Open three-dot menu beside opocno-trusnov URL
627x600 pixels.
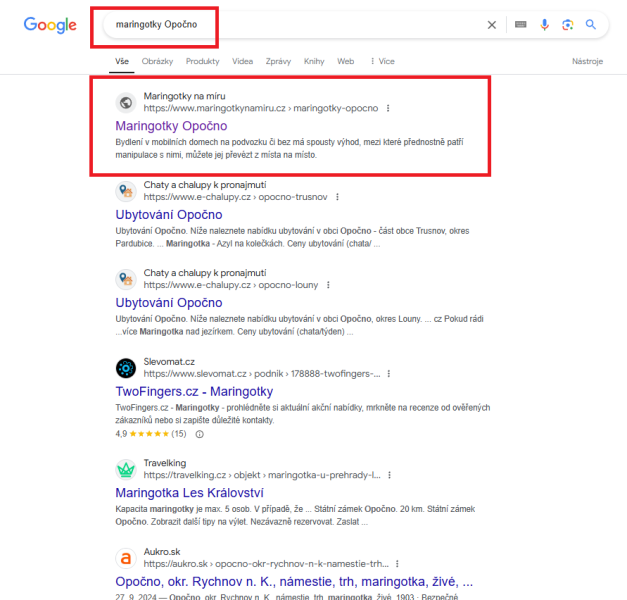pyautogui.click(x=337, y=197)
